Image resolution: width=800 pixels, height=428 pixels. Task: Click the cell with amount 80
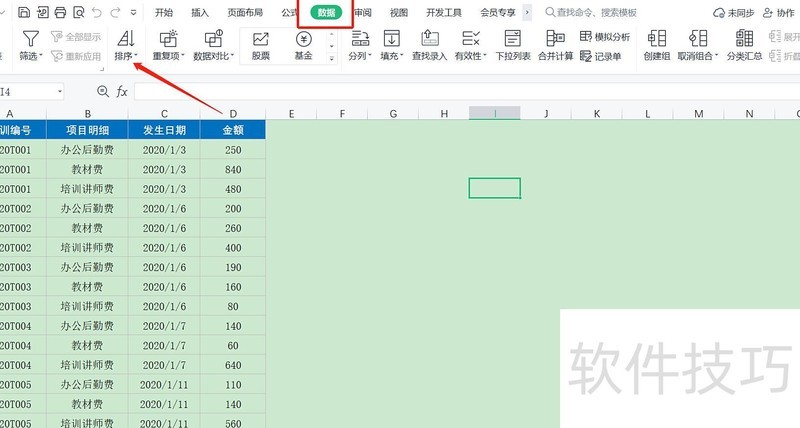[233, 307]
